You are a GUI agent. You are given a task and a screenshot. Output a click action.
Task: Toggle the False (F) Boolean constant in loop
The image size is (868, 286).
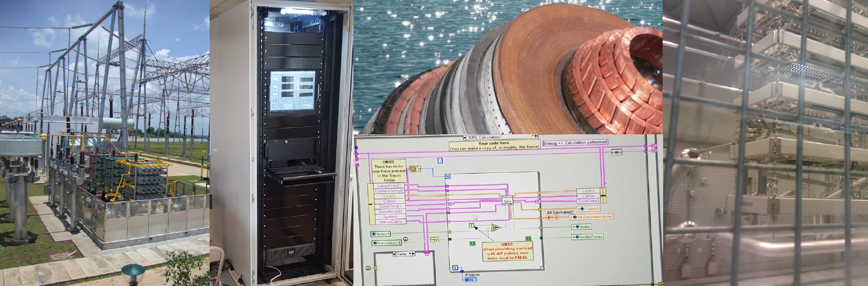click(471, 225)
